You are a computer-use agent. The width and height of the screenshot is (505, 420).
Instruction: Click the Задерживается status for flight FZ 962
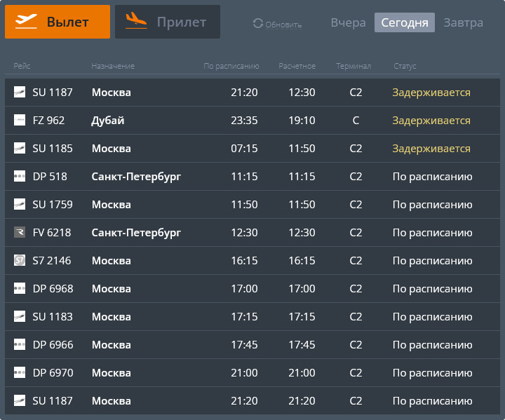pos(431,121)
